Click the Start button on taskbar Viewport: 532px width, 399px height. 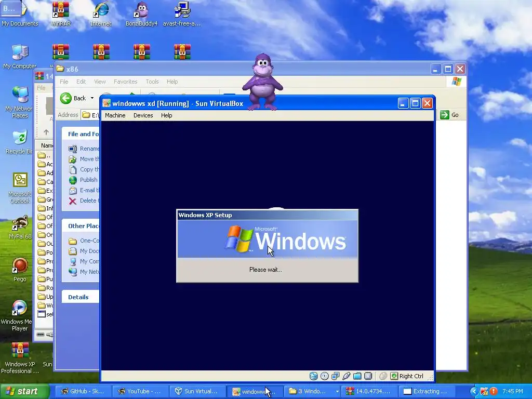[x=24, y=391]
